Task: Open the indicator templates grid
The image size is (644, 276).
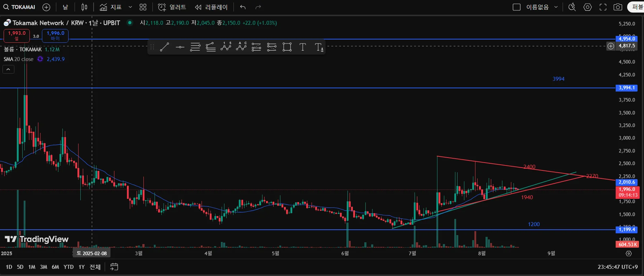Action: (143, 7)
